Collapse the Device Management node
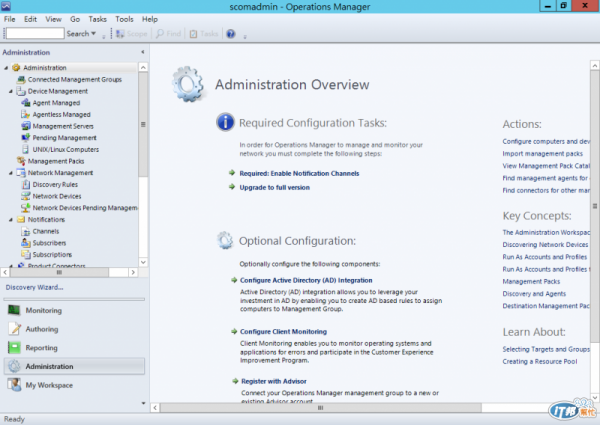The width and height of the screenshot is (600, 425). pyautogui.click(x=11, y=91)
